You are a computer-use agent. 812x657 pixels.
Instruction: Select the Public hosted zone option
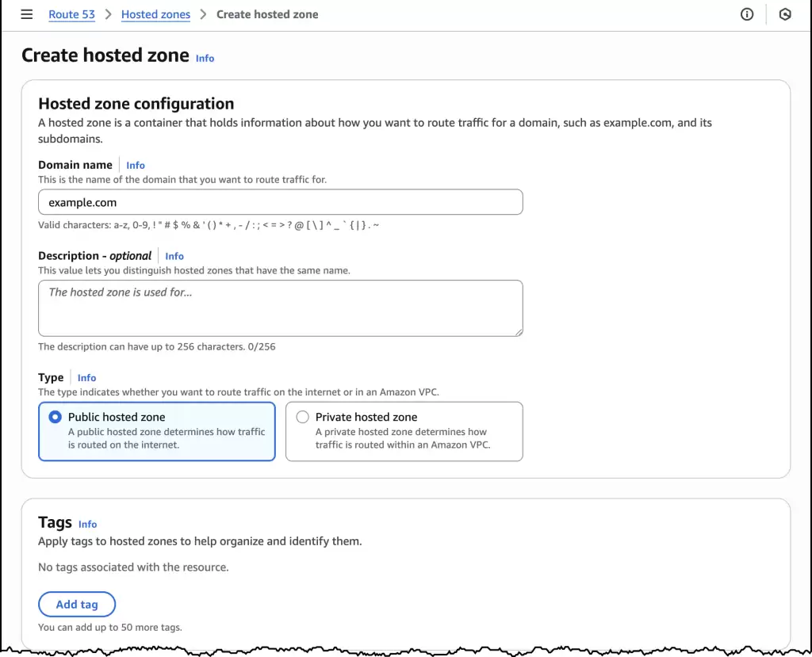click(55, 417)
